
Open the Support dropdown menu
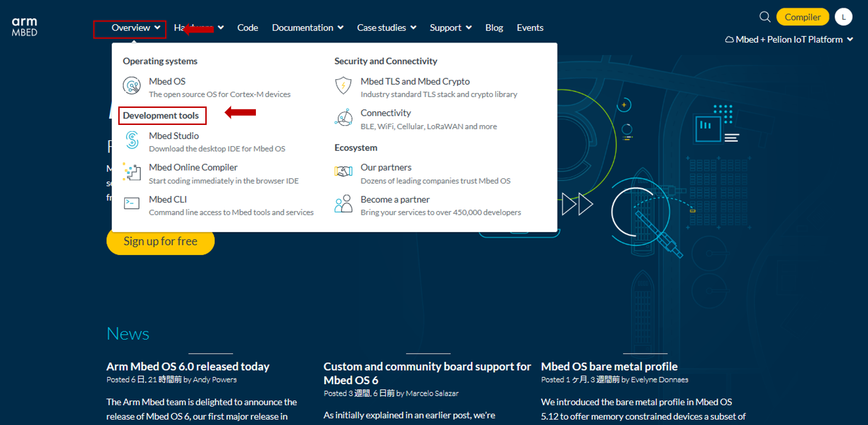(450, 28)
